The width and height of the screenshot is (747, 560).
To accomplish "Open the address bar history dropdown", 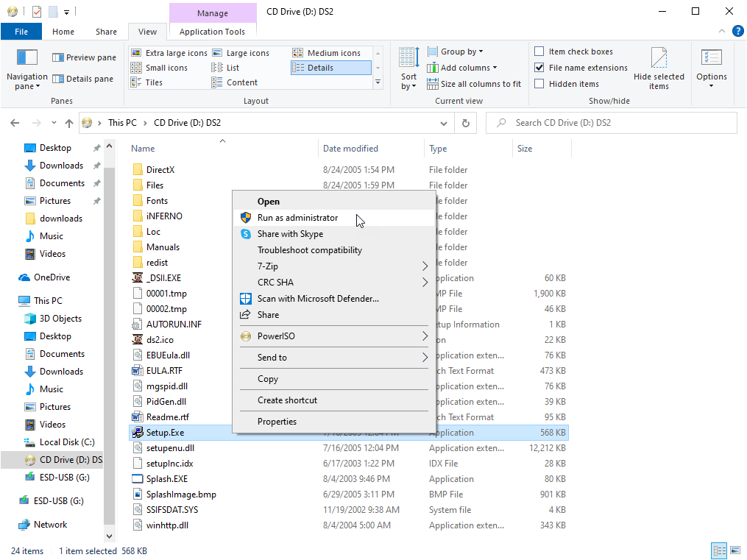I will point(444,123).
